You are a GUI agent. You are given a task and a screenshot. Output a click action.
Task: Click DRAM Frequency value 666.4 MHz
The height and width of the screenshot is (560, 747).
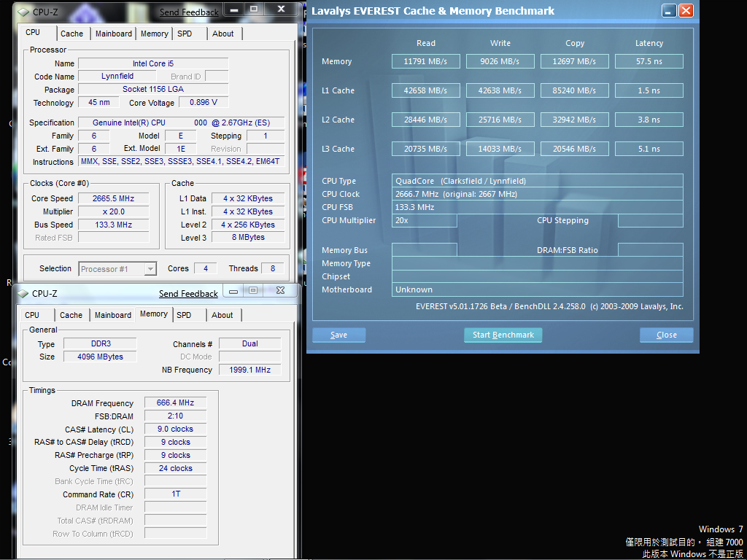coord(175,402)
